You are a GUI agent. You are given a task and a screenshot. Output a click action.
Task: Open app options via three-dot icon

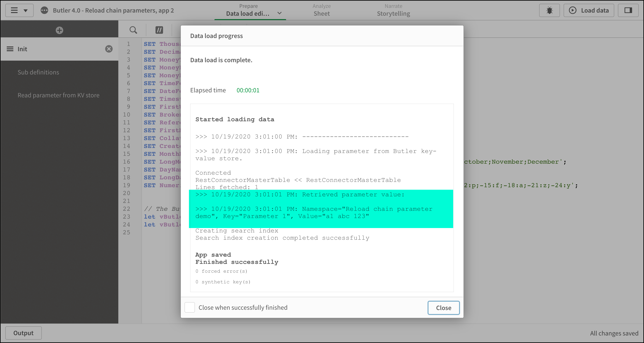point(45,10)
